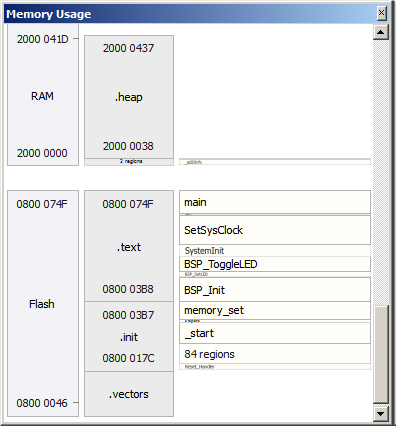Expand the 84 regions entry
Screen dimensions: 396x426
point(275,354)
